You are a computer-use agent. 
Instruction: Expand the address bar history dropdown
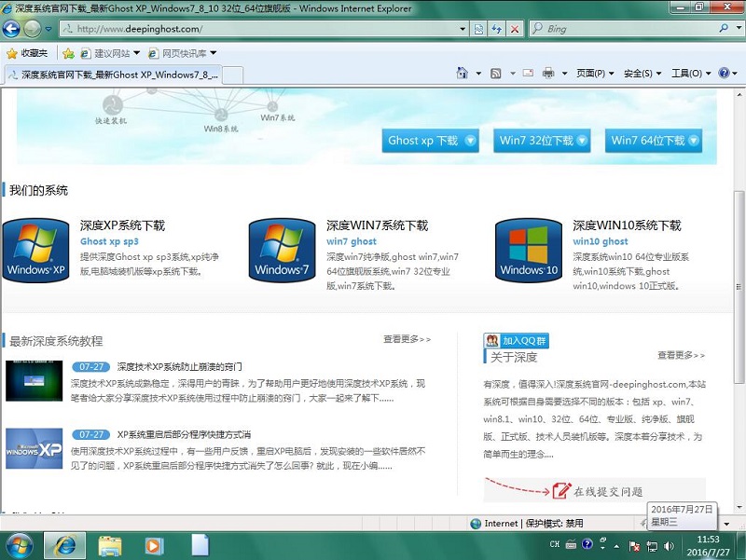tap(463, 29)
